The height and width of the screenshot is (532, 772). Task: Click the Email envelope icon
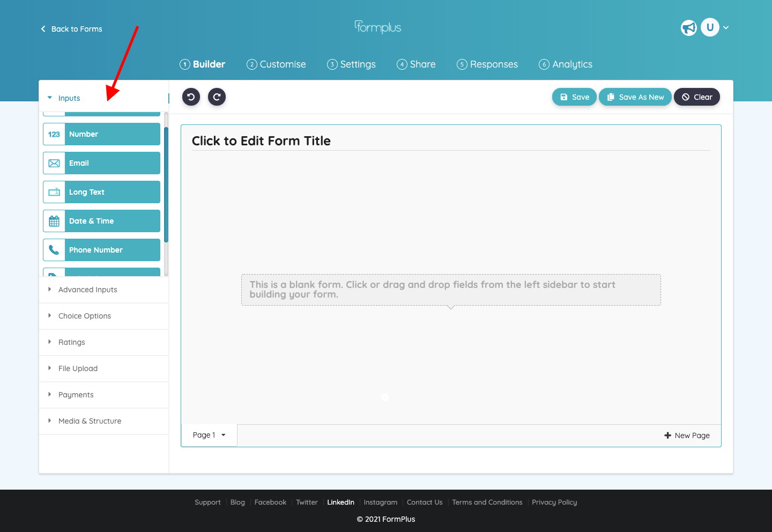pos(54,163)
